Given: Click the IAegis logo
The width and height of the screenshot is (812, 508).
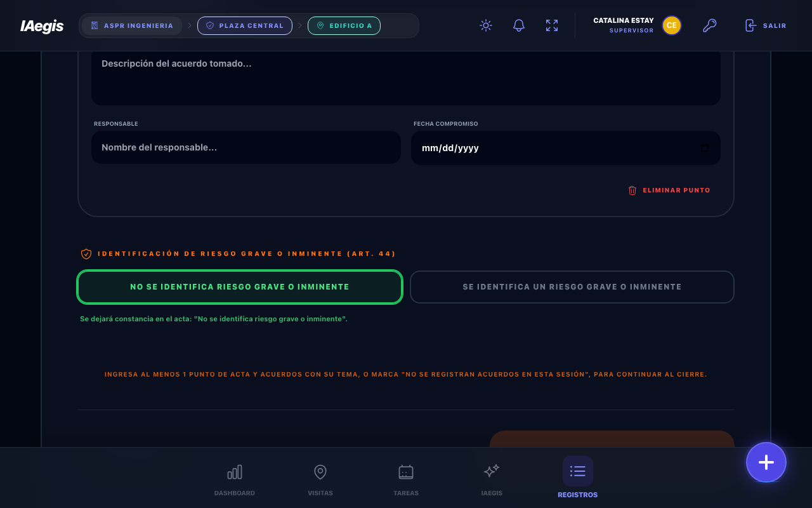Looking at the screenshot, I should pos(42,26).
